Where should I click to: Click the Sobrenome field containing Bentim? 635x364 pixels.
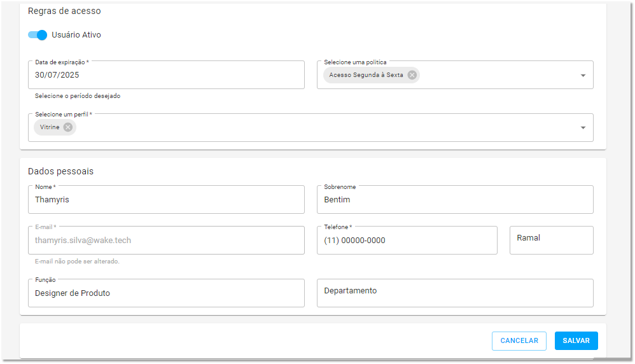coord(455,200)
